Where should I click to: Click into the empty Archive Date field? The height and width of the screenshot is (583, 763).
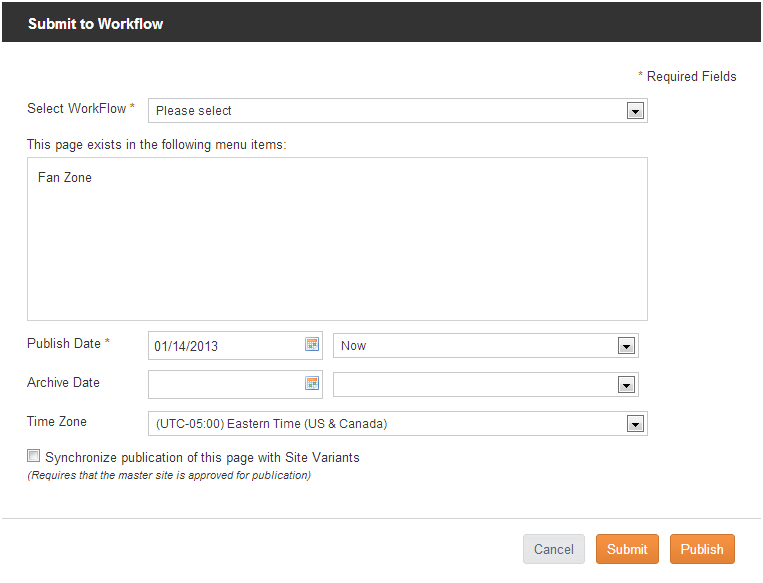tap(226, 384)
